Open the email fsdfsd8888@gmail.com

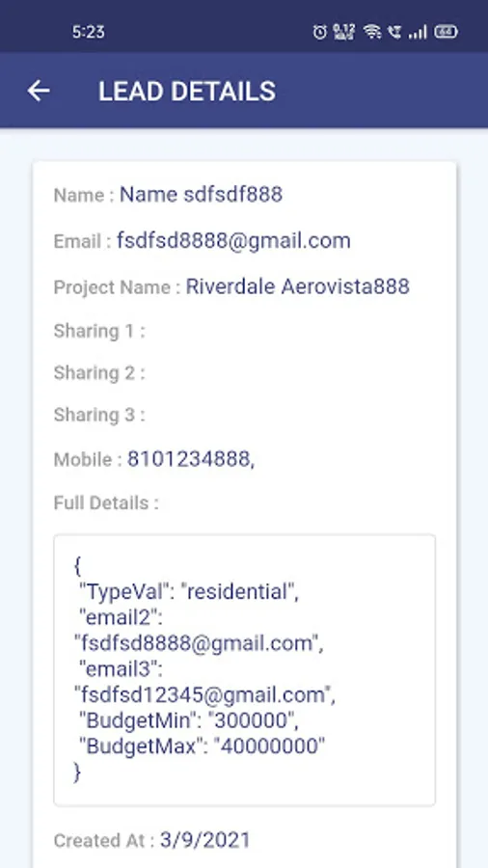pyautogui.click(x=233, y=241)
